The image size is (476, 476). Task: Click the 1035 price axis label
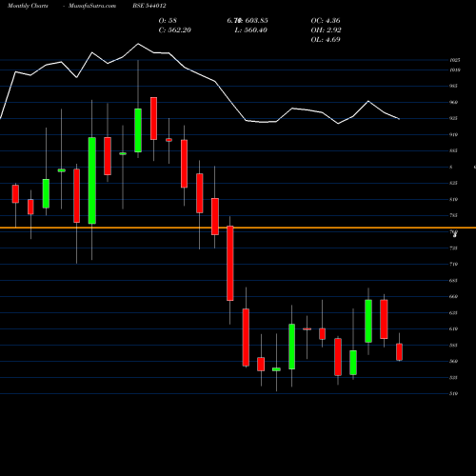pos(455,60)
